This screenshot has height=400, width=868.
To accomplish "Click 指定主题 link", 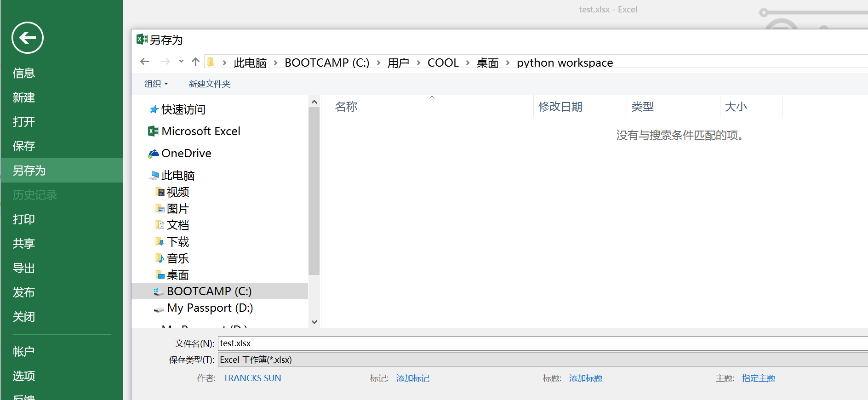I will 759,378.
